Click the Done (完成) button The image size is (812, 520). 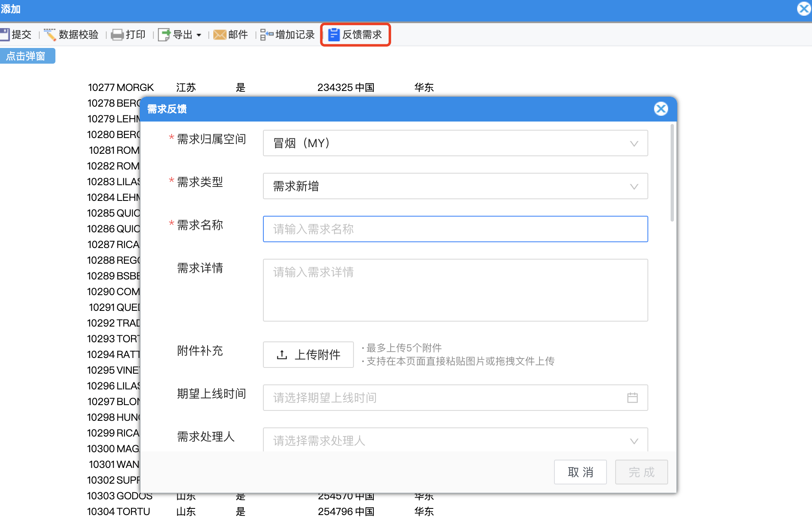(641, 472)
